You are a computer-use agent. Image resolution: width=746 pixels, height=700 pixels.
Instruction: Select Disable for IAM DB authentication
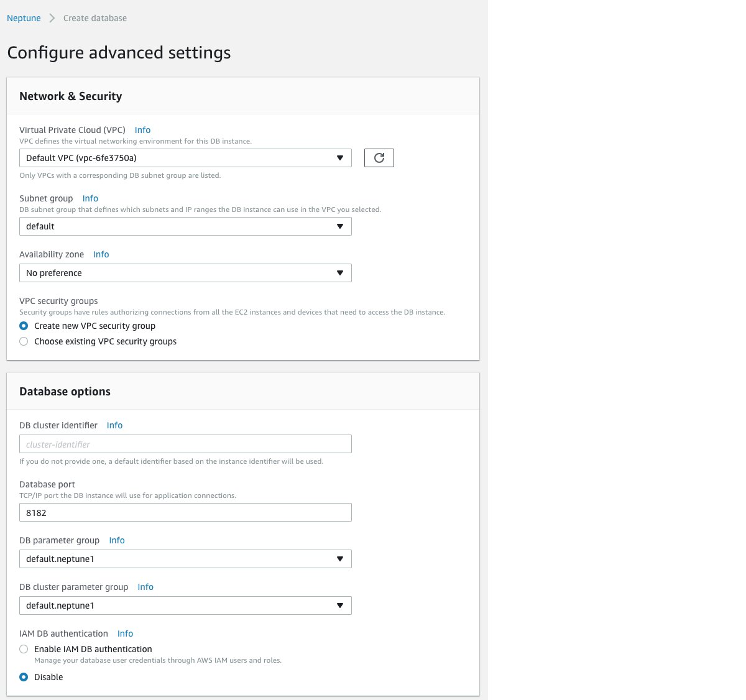click(24, 677)
